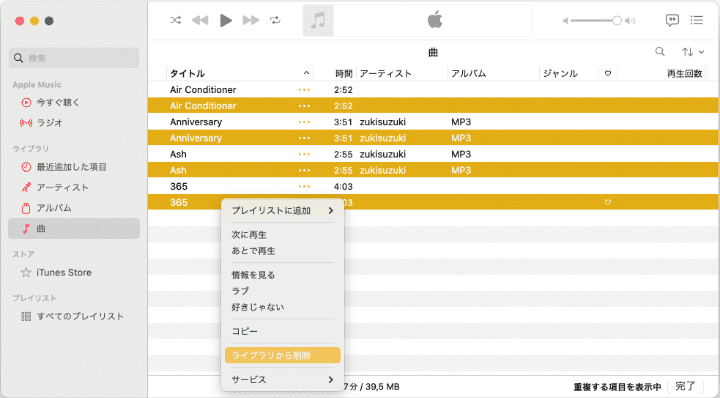Image resolution: width=720 pixels, height=398 pixels.
Task: Click the previous track button
Action: tap(200, 20)
